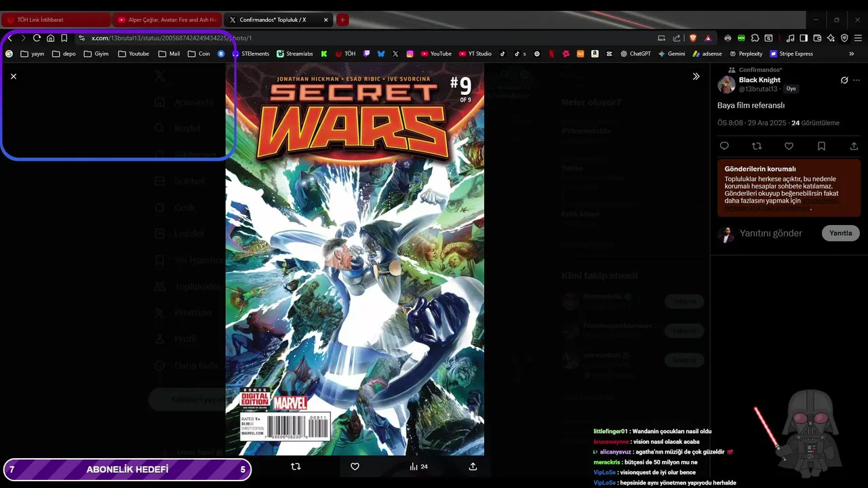Image resolution: width=868 pixels, height=488 pixels.
Task: Open the Youtube bookmarks folder
Action: click(134, 54)
